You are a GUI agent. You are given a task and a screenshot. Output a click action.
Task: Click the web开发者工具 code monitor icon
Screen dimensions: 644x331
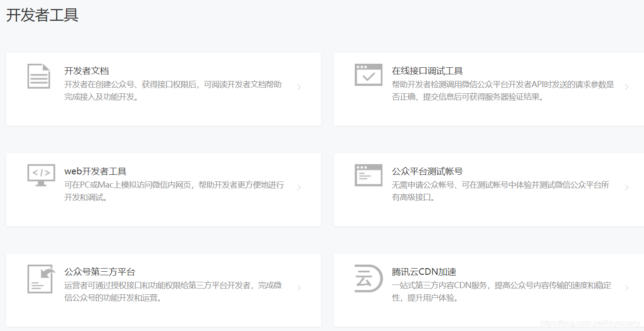(x=40, y=175)
